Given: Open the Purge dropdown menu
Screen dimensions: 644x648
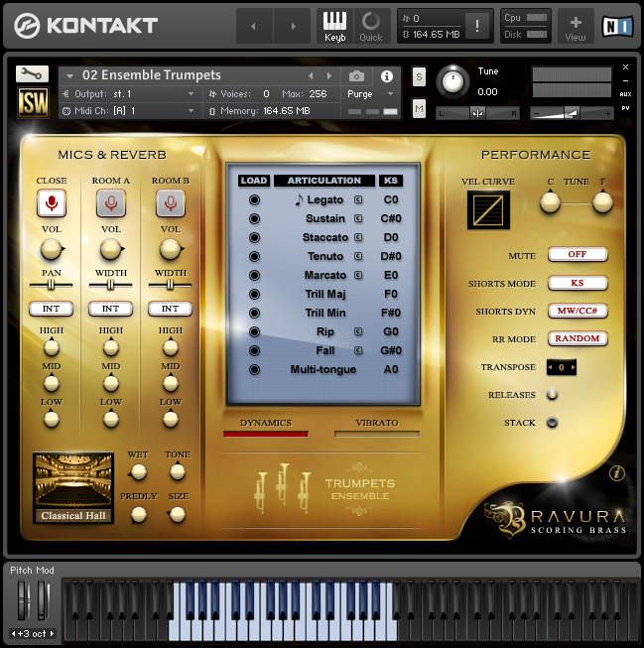Looking at the screenshot, I should click(370, 94).
